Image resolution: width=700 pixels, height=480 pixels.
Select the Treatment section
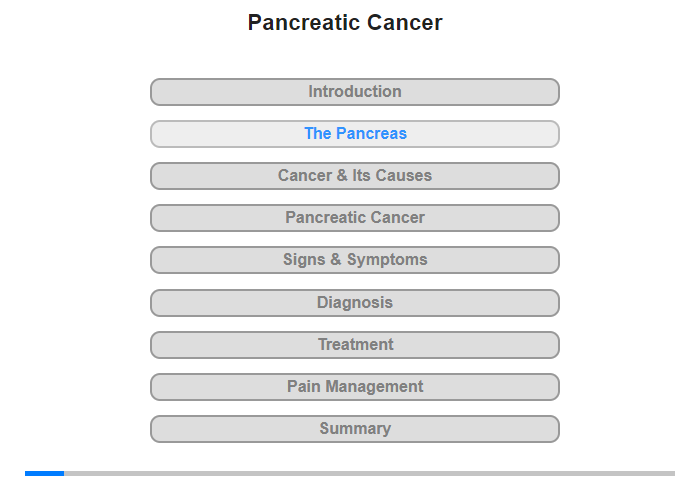tap(354, 345)
